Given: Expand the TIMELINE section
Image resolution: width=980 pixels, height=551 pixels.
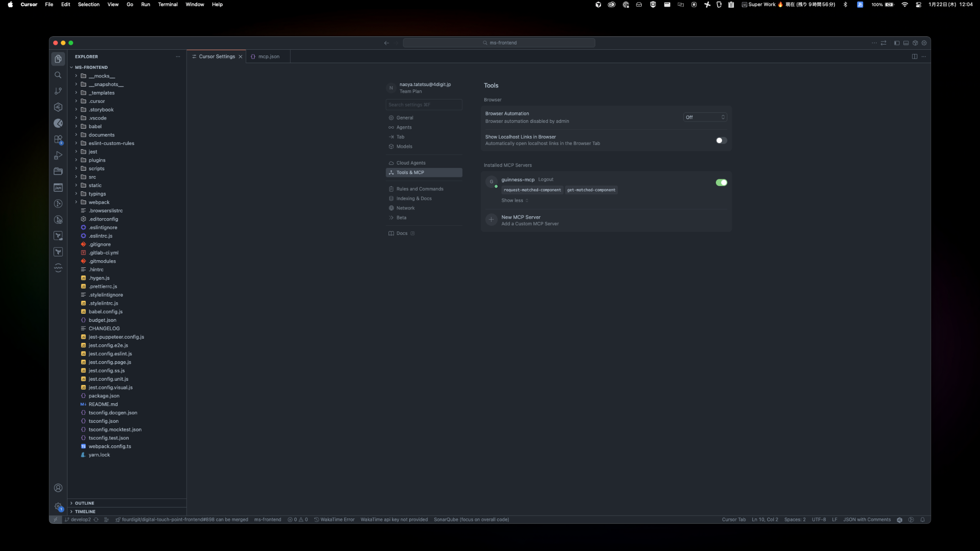Looking at the screenshot, I should (85, 511).
